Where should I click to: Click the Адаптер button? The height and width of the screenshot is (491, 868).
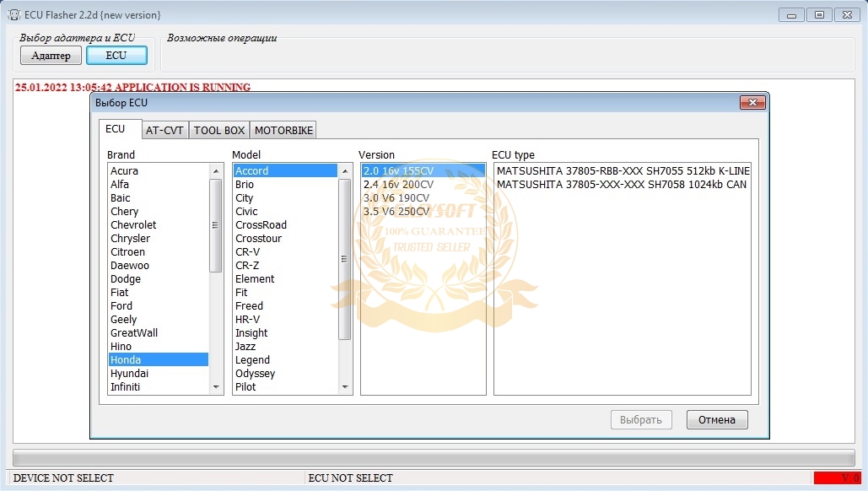pos(51,56)
